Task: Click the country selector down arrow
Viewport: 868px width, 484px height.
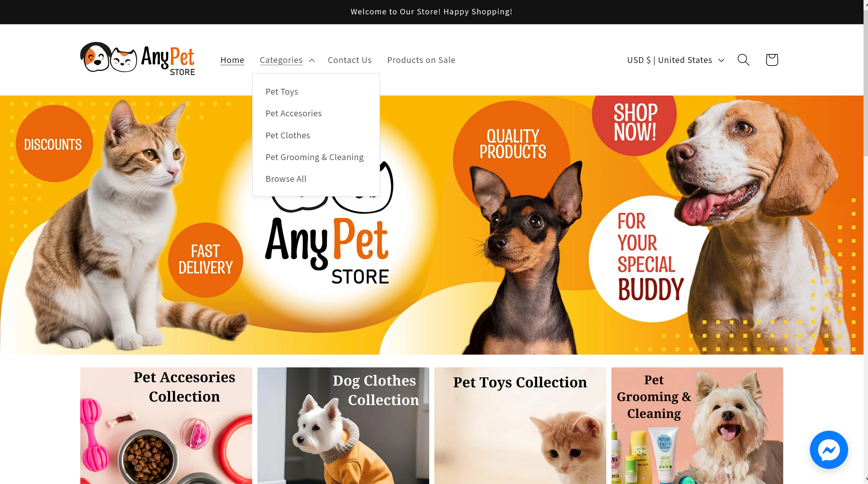Action: point(721,60)
